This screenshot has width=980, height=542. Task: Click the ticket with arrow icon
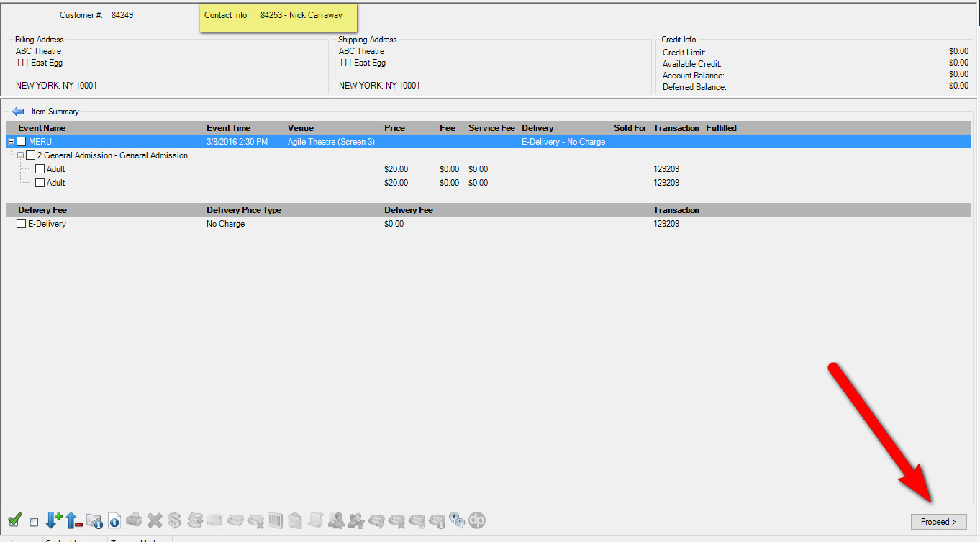[376, 520]
